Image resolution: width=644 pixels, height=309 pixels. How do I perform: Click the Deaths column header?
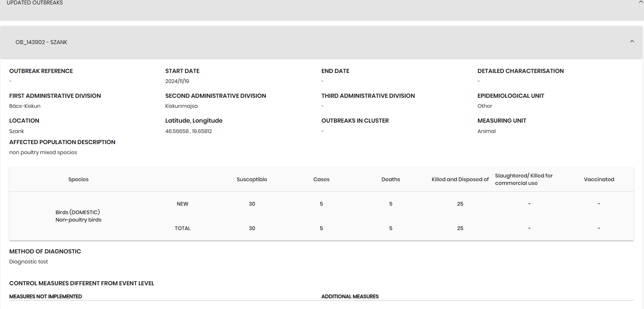[391, 179]
